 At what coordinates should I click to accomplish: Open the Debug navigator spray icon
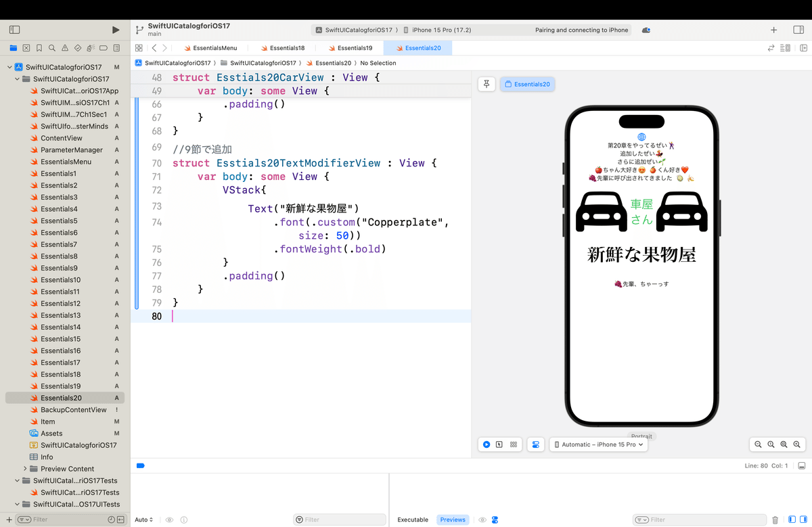tap(91, 48)
